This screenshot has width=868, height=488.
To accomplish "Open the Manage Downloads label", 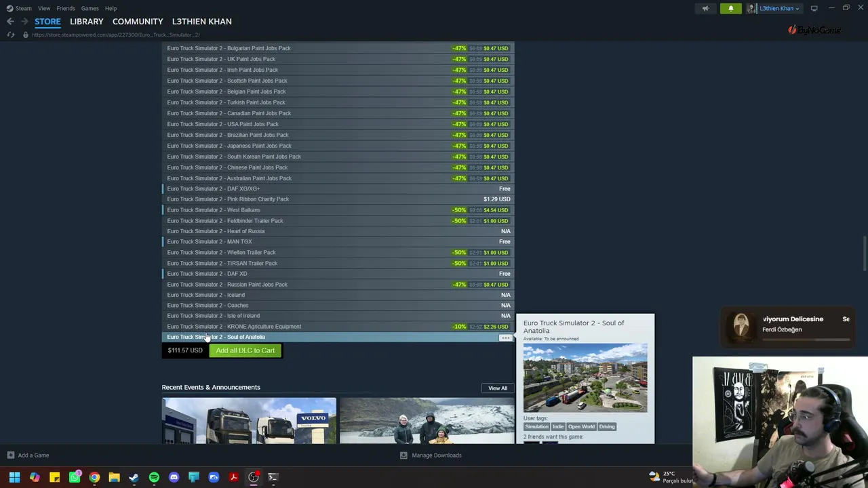I will (x=437, y=455).
